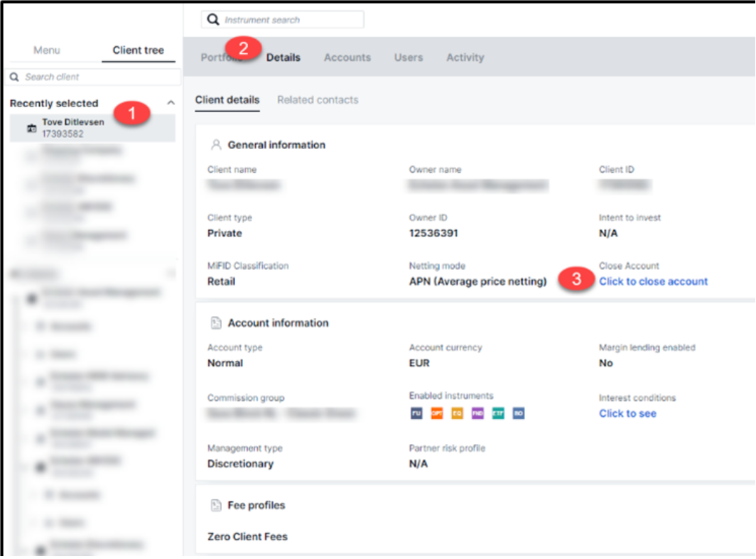Click the orange OPT options instrument icon
This screenshot has height=559, width=756.
[437, 413]
